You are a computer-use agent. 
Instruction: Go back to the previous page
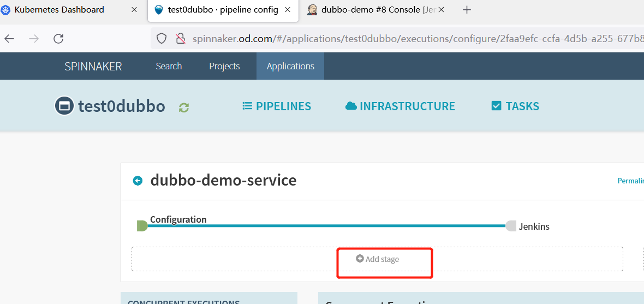[9, 39]
